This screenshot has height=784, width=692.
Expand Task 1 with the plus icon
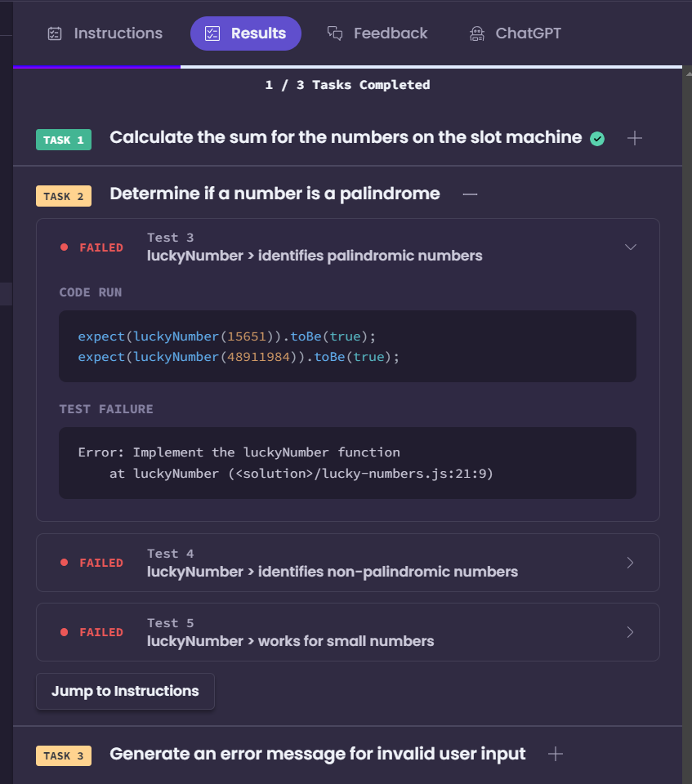coord(635,138)
